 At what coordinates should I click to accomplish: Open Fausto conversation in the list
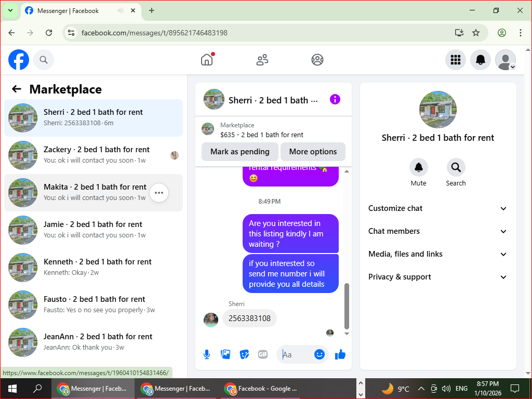tap(94, 304)
